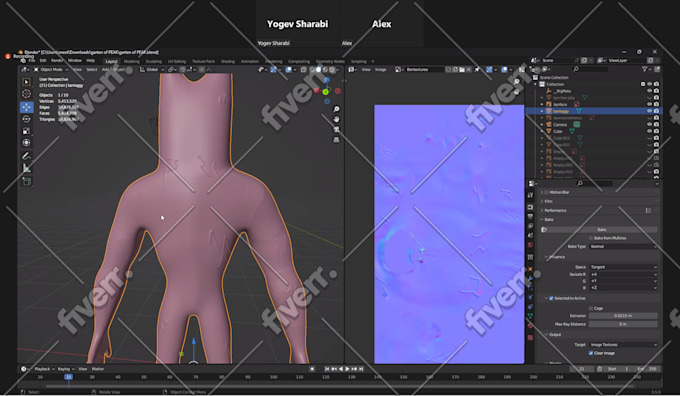The width and height of the screenshot is (680, 396).
Task: Hide the Camera object with its eye
Action: coord(650,124)
